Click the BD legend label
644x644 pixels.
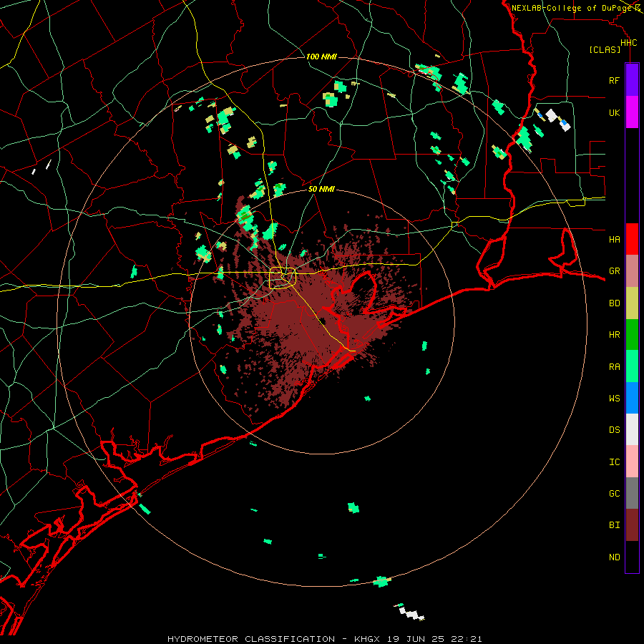615,303
